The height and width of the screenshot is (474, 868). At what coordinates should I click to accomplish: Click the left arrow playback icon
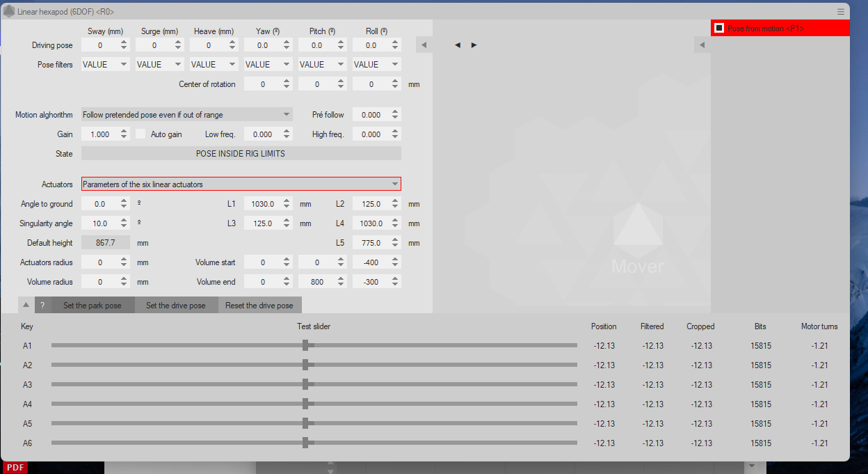coord(458,45)
